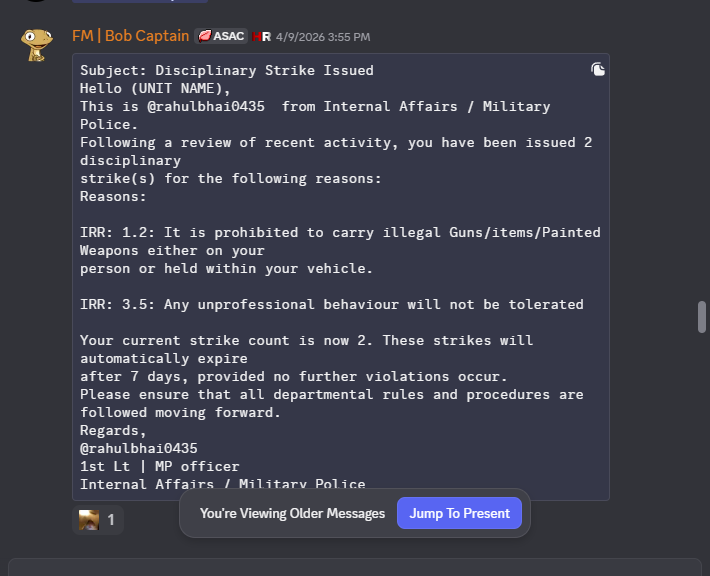This screenshot has width=710, height=576.
Task: Focus the message input box at the bottom
Action: point(355,567)
